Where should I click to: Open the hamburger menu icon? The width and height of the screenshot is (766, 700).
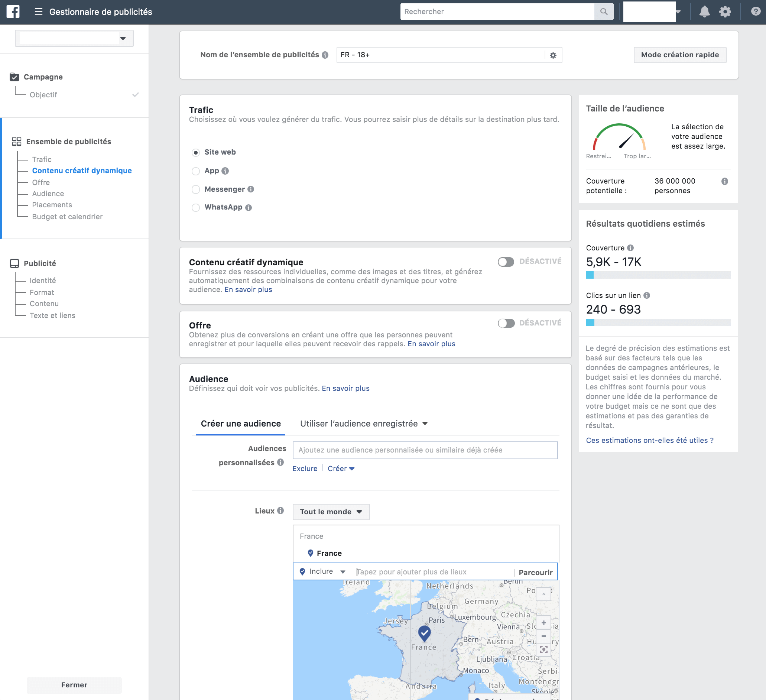38,12
